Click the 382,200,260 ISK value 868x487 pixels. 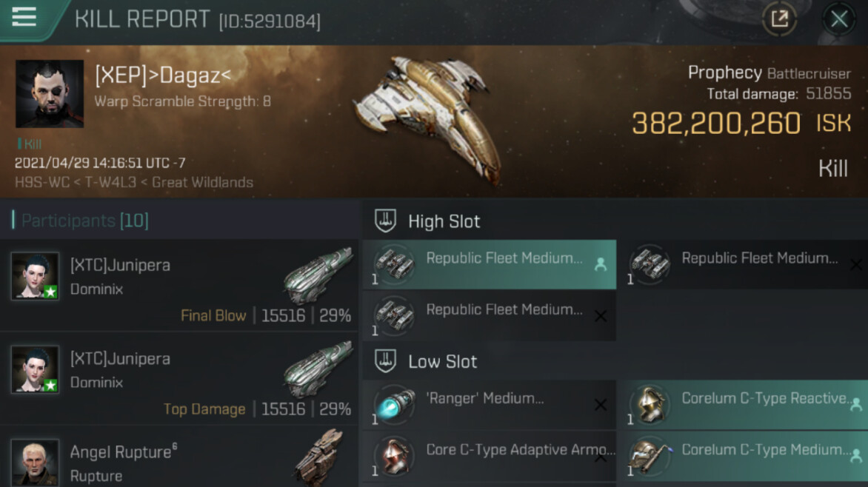(716, 124)
